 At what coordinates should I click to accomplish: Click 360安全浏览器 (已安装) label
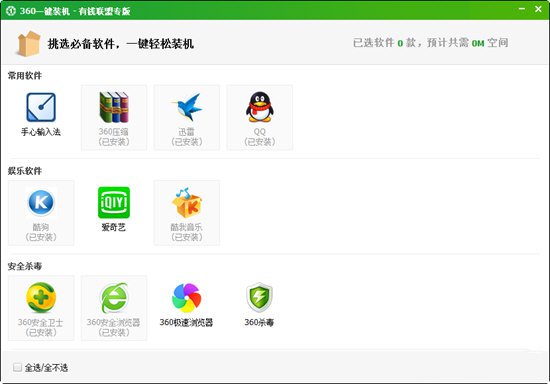(114, 327)
